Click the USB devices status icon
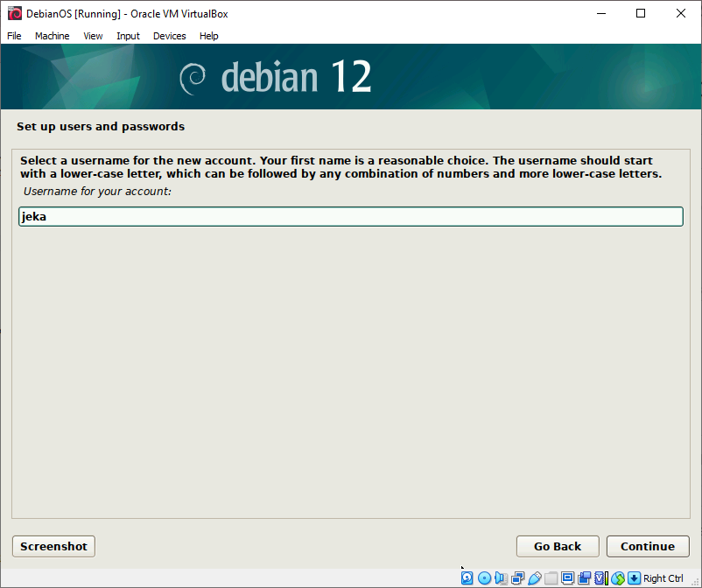Image resolution: width=702 pixels, height=588 pixels. coord(535,578)
